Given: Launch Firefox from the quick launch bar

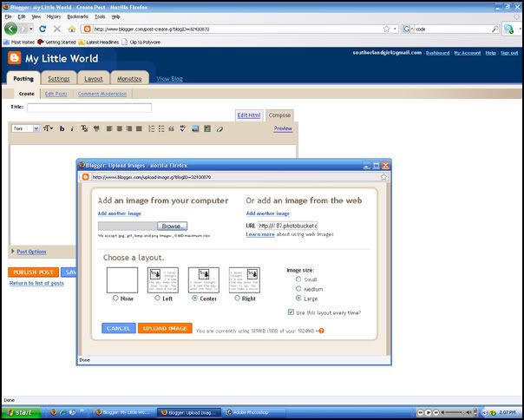Looking at the screenshot, I should [x=54, y=412].
